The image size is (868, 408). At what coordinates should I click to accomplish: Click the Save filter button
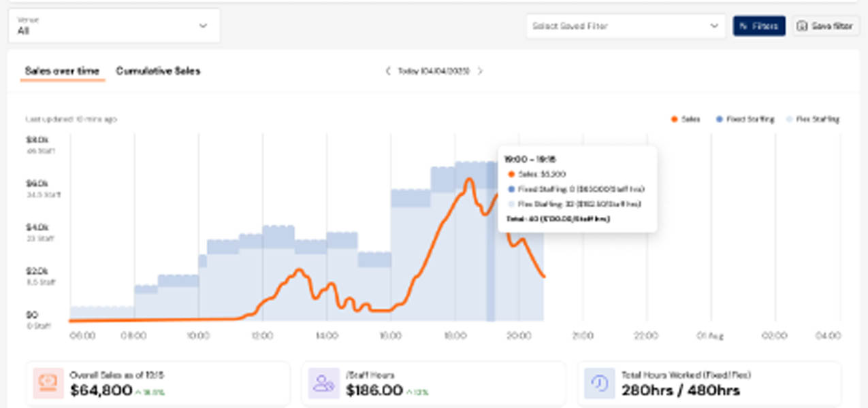(826, 26)
